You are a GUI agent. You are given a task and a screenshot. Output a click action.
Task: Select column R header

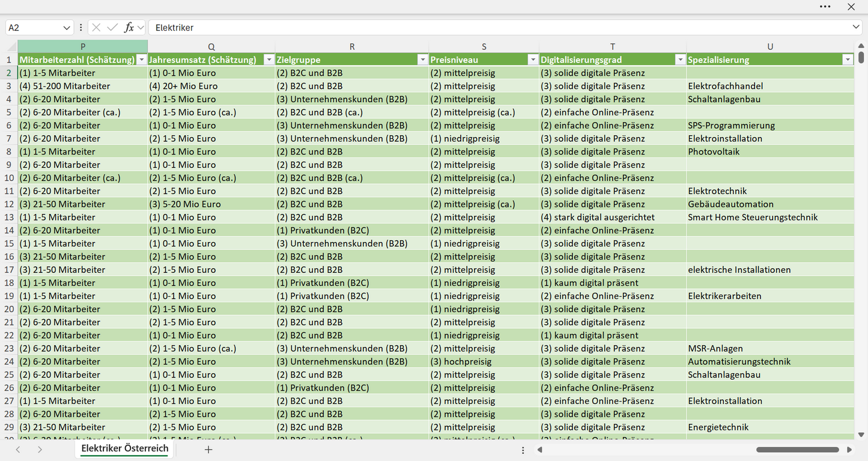tap(351, 47)
